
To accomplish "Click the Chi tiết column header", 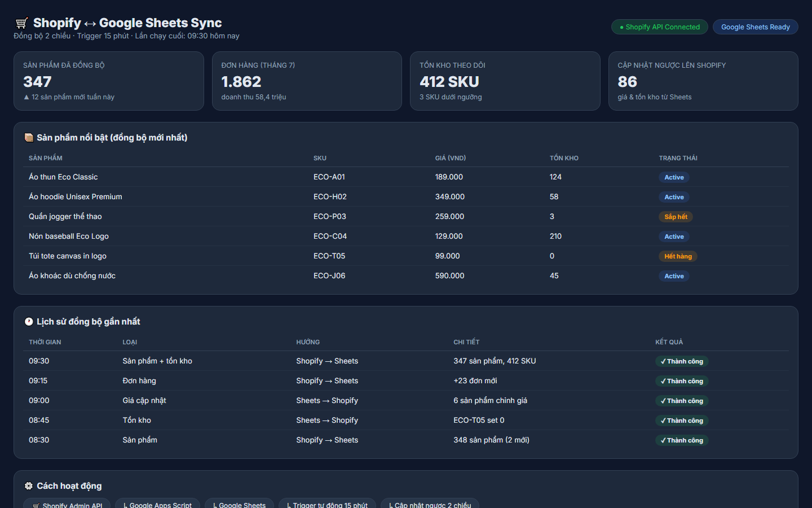I will tap(466, 342).
